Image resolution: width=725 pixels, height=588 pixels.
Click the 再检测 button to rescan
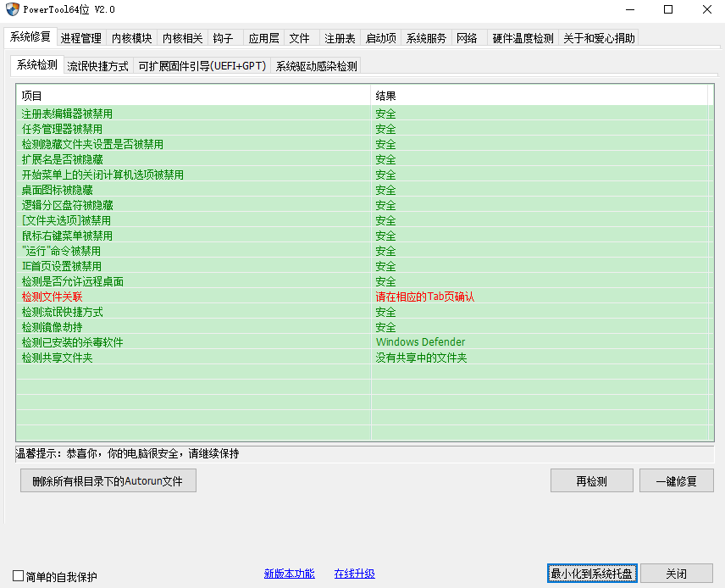pos(591,480)
